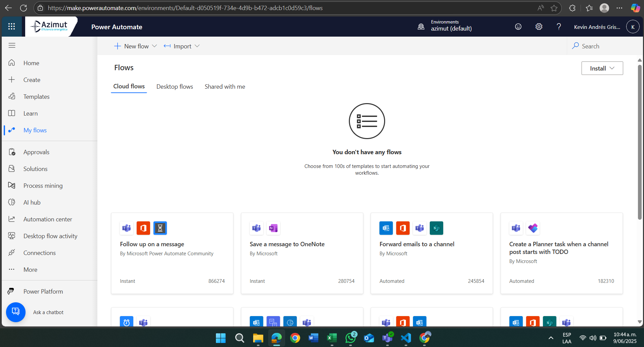This screenshot has width=644, height=347.
Task: Open WhatsApp from the taskbar
Action: coord(351,338)
